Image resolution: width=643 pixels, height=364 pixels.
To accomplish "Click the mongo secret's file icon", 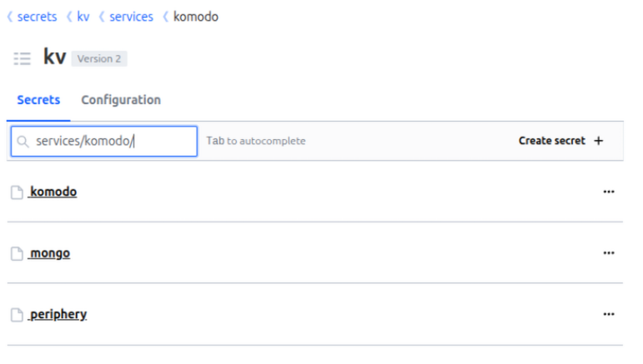I will [17, 253].
